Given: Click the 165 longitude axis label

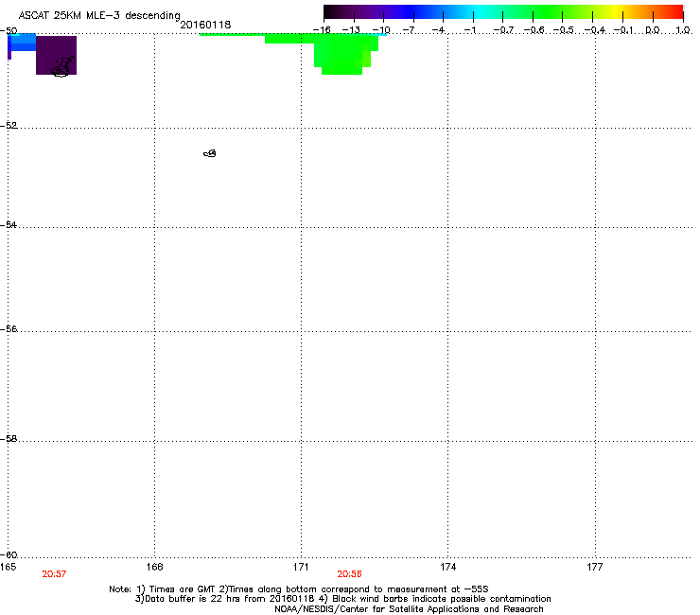Looking at the screenshot, I should point(8,567).
